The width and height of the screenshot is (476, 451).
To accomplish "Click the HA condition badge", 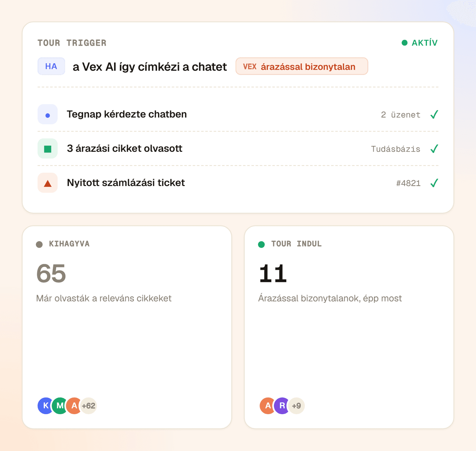I will (51, 66).
